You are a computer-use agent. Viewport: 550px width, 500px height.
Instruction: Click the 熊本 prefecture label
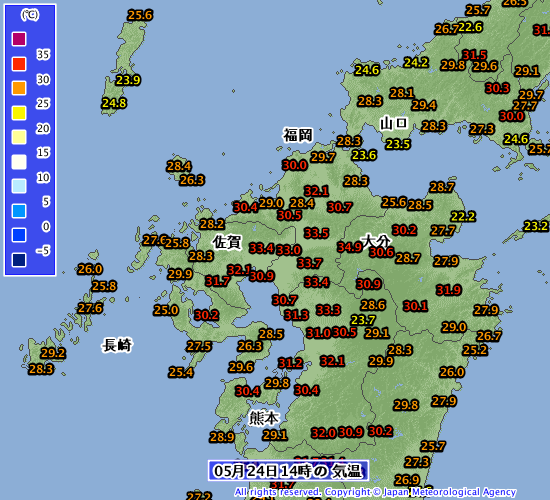click(264, 418)
